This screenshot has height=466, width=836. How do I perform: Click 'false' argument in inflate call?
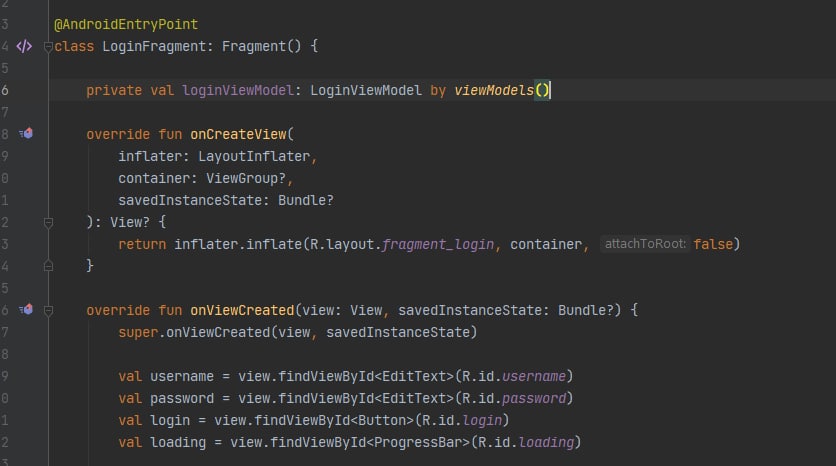pyautogui.click(x=713, y=244)
